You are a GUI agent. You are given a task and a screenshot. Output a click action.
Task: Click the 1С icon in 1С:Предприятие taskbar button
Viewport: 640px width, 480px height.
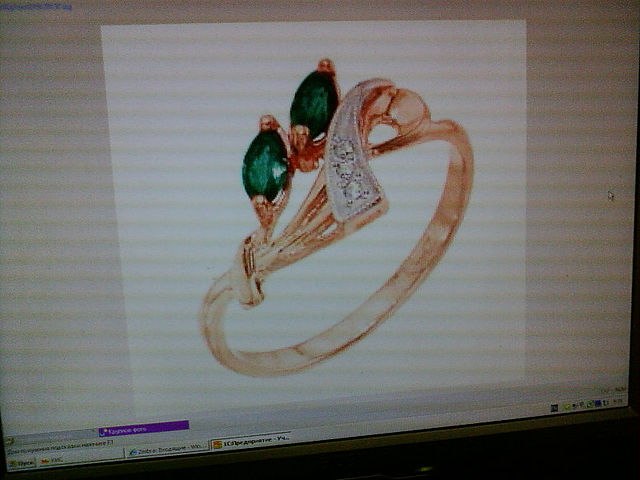(218, 444)
